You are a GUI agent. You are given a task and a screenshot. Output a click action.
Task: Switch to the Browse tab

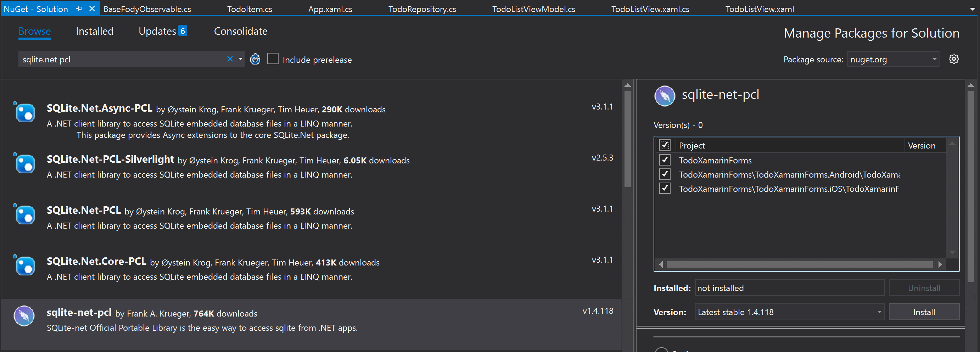[35, 31]
